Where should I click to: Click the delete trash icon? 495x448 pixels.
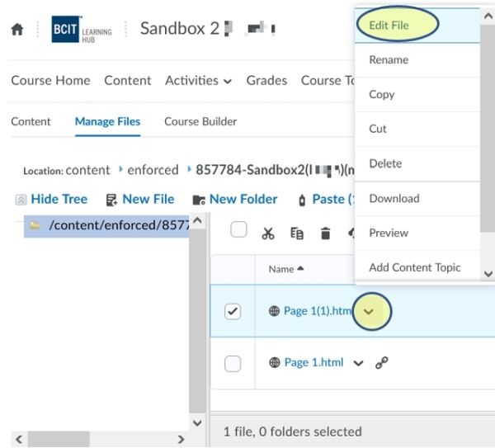326,233
